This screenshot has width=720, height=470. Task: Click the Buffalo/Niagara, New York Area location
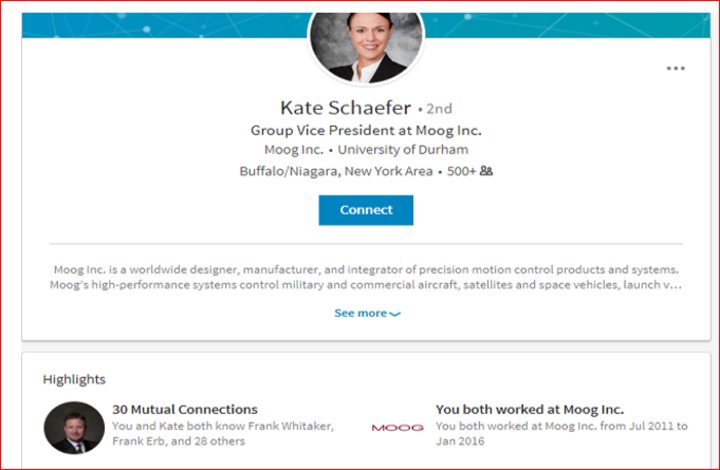(x=336, y=171)
